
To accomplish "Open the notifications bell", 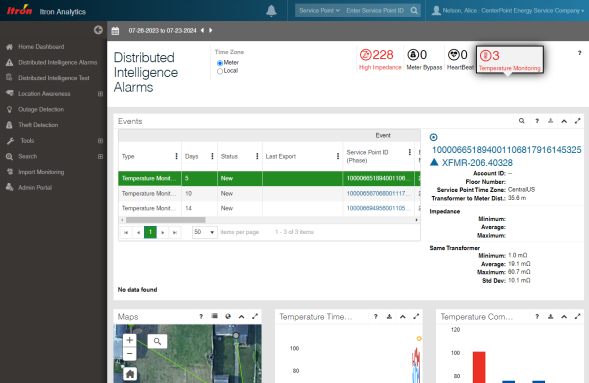I will (271, 11).
